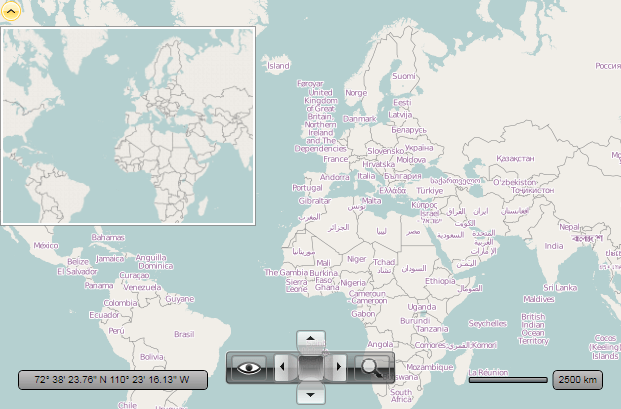Click the Bolivia label
Viewport: 621px width, 409px height.
152,357
